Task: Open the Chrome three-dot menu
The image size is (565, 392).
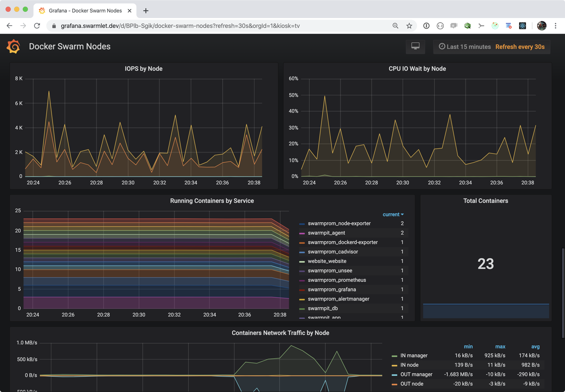Action: coord(556,26)
